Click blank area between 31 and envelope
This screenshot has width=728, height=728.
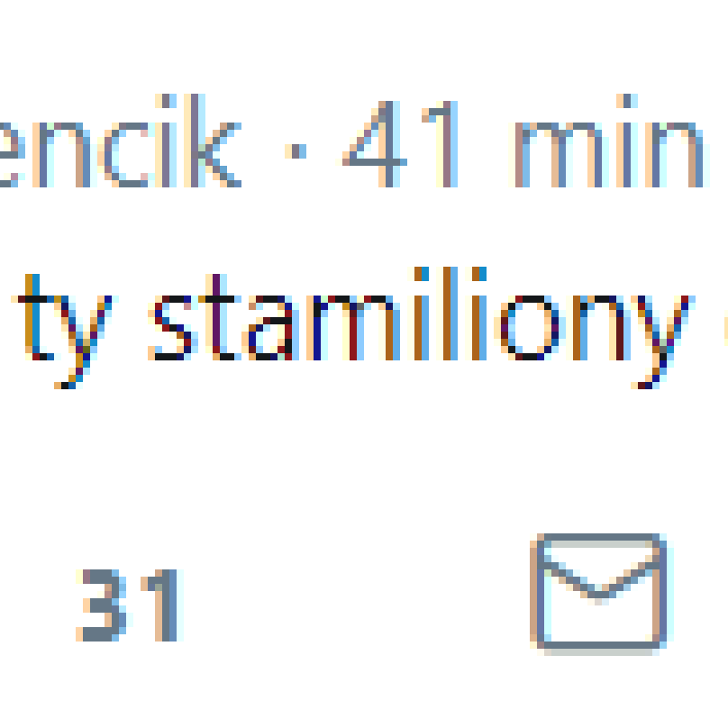tap(357, 605)
